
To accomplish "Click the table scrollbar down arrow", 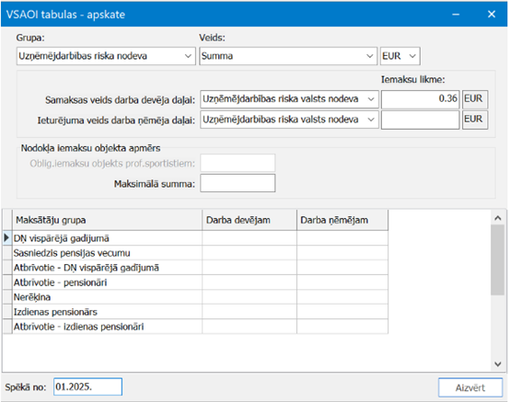I will pos(498,364).
